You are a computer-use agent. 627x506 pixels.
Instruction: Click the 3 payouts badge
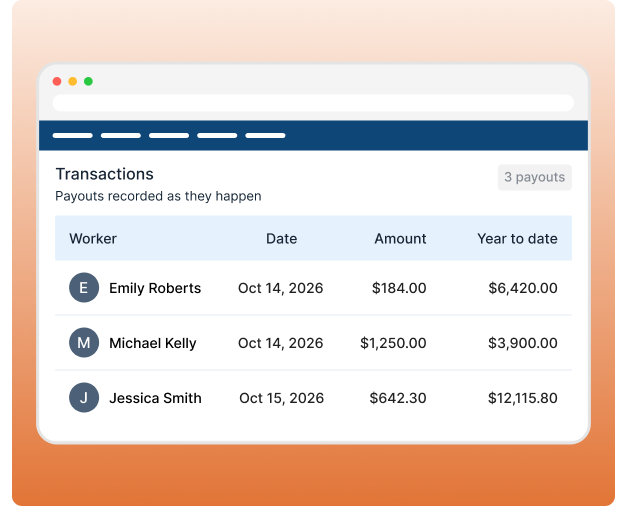[x=535, y=177]
